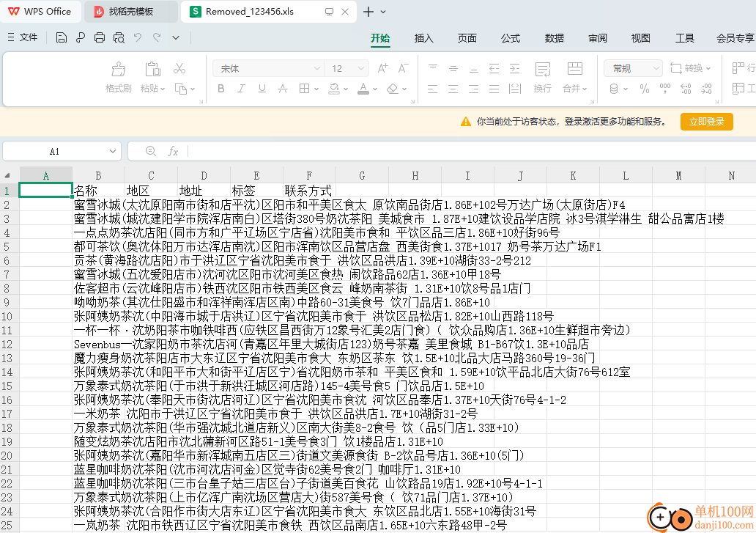The height and width of the screenshot is (533, 756).
Task: Click the WPS Office home tab
Action: [40, 12]
